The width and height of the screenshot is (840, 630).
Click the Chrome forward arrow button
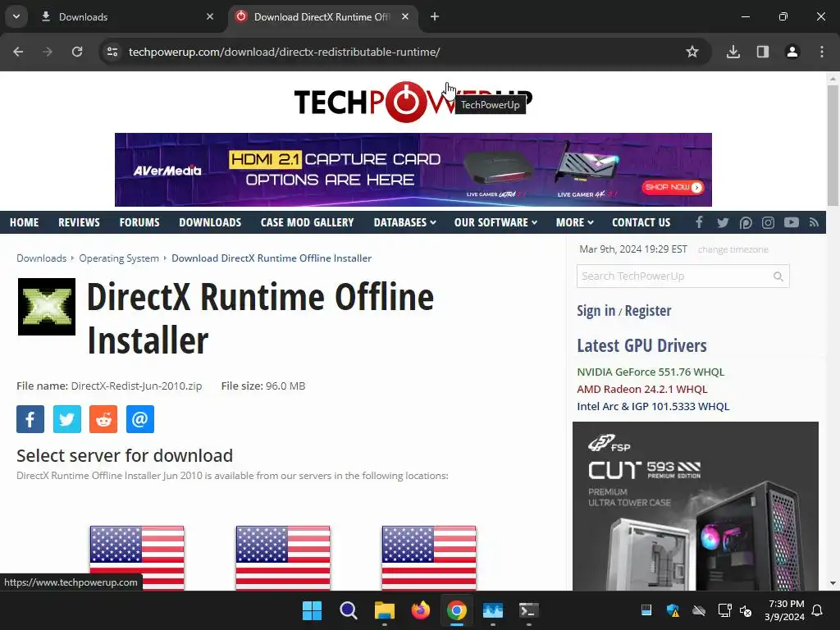click(x=48, y=52)
